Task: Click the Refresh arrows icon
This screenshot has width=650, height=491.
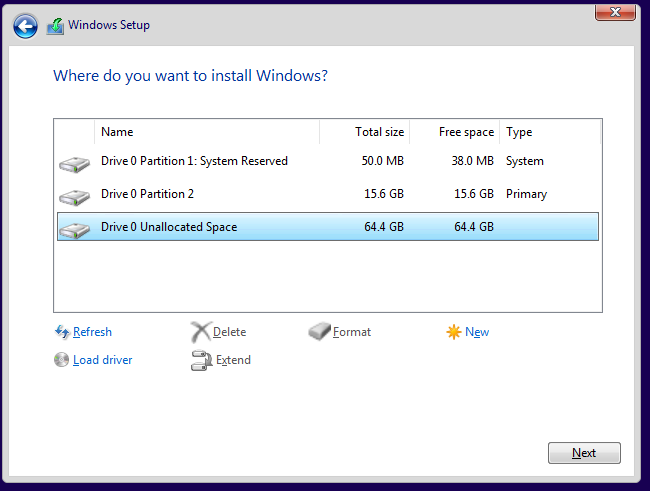Action: pyautogui.click(x=62, y=332)
